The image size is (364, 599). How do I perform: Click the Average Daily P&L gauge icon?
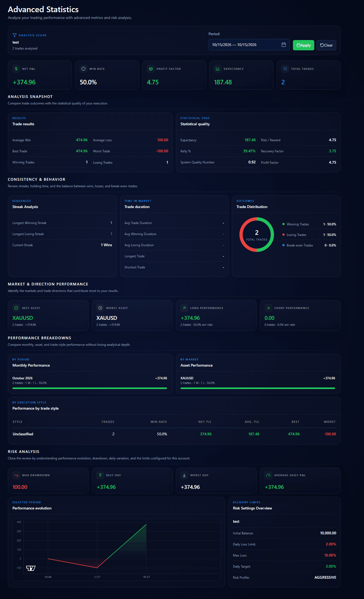(268, 475)
